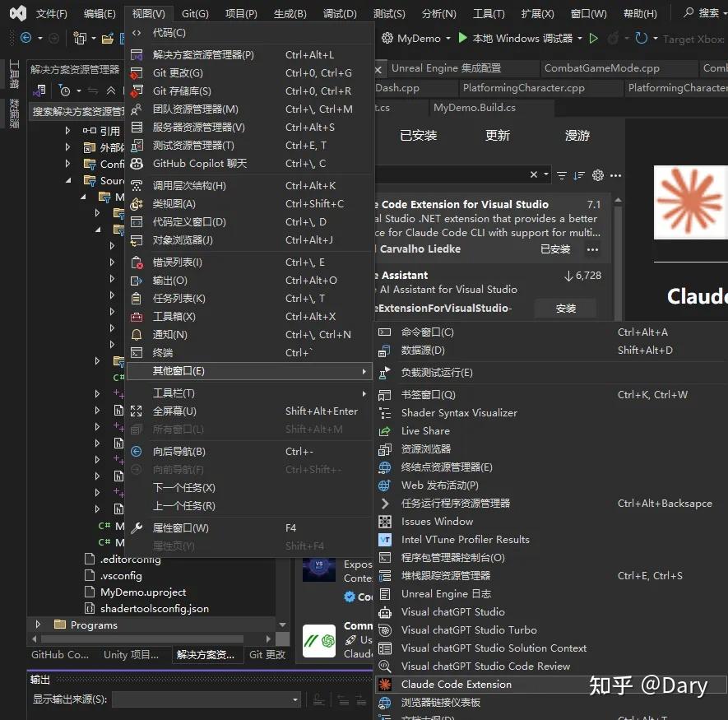This screenshot has width=728, height=720.
Task: Open Unreal Engine log window
Action: pyautogui.click(x=550, y=594)
